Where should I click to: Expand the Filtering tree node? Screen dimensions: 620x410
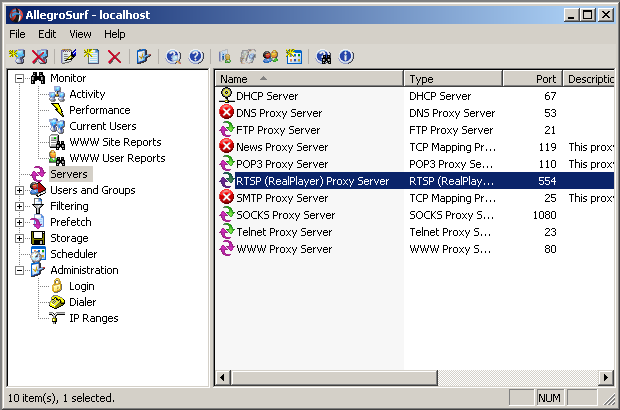click(x=19, y=206)
